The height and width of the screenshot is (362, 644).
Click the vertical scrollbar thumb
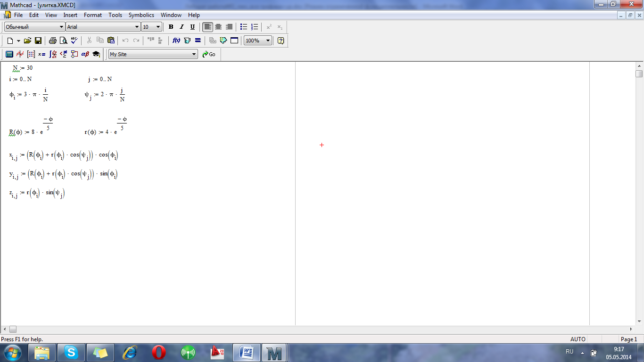click(x=639, y=74)
